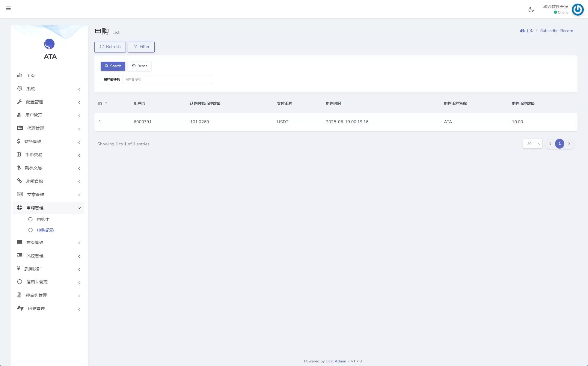
Task: Click the 质押挖矿 yen icon
Action: [19, 269]
